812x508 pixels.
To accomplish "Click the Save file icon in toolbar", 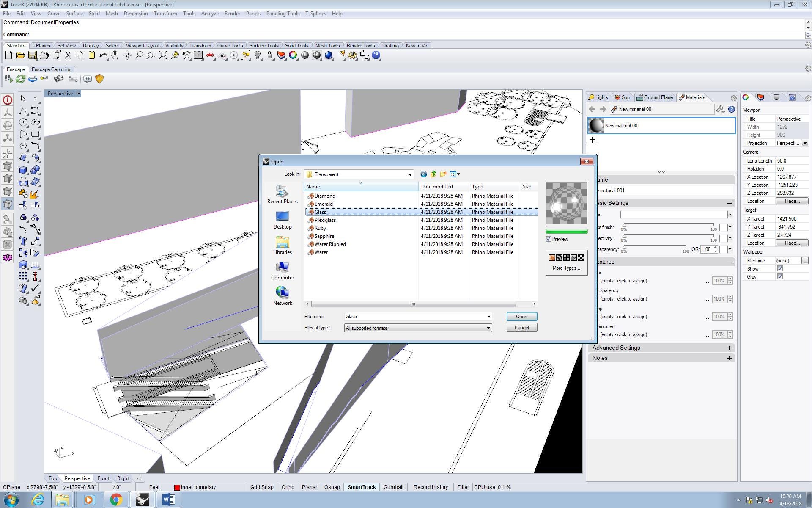I will tap(32, 55).
